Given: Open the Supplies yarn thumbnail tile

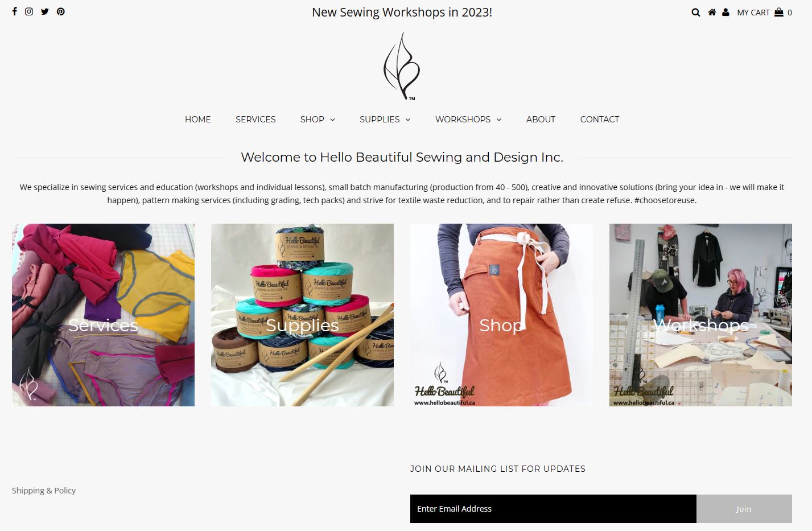Looking at the screenshot, I should pos(302,315).
